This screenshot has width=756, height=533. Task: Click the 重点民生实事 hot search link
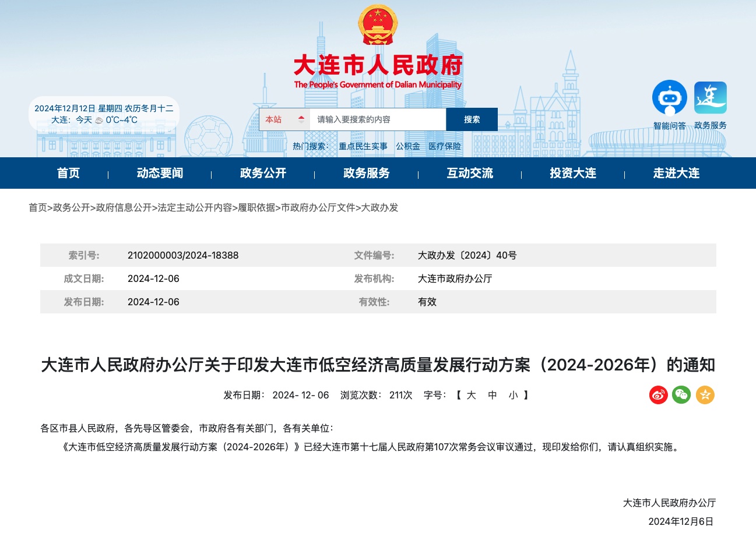coord(363,146)
